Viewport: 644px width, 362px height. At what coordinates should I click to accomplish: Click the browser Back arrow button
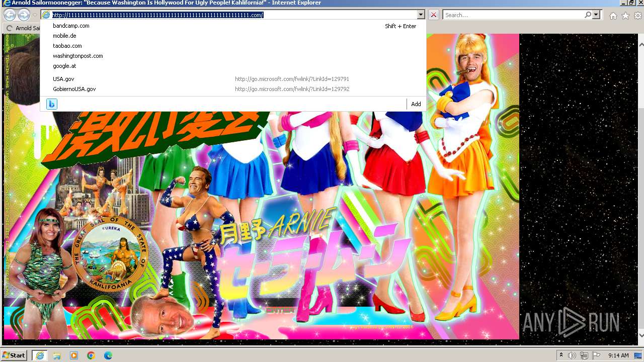pyautogui.click(x=10, y=15)
